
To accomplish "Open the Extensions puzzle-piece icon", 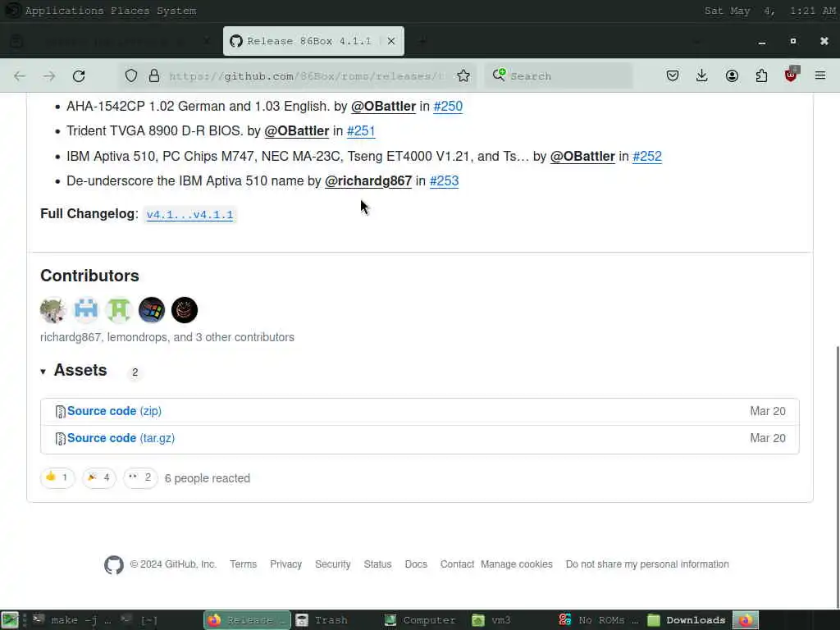I will (761, 76).
